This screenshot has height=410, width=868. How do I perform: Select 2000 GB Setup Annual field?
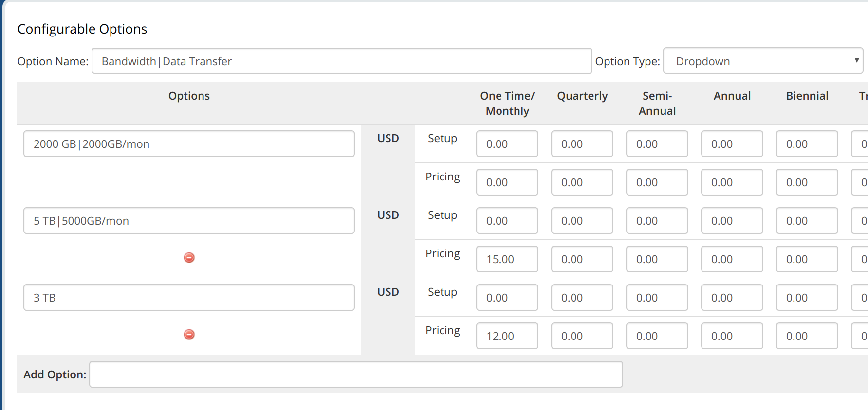coord(732,143)
